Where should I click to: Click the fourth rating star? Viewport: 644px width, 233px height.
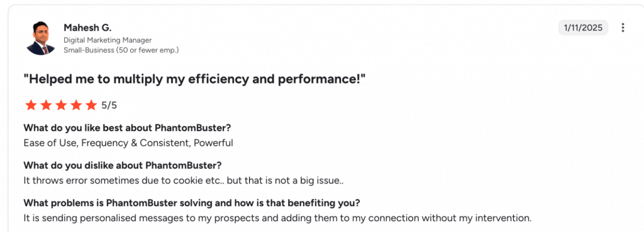(76, 106)
